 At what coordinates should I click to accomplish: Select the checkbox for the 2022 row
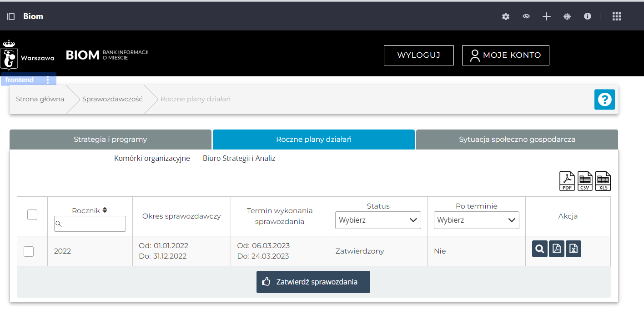(x=29, y=251)
